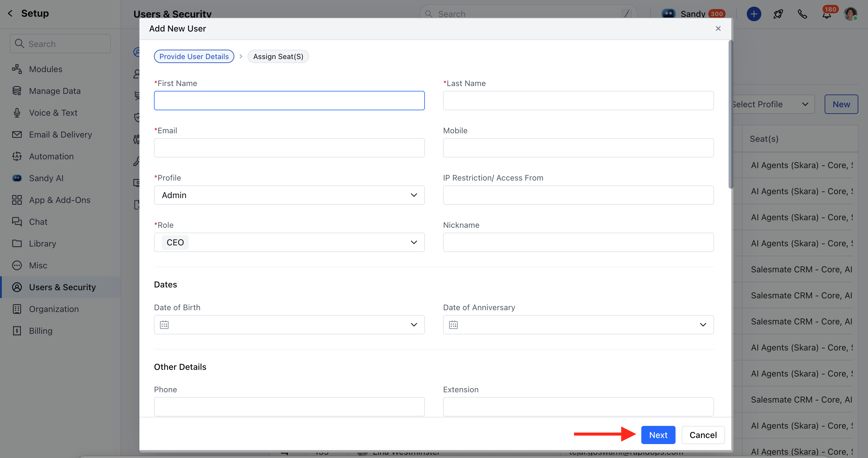
Task: Click the phone call icon
Action: (x=802, y=14)
